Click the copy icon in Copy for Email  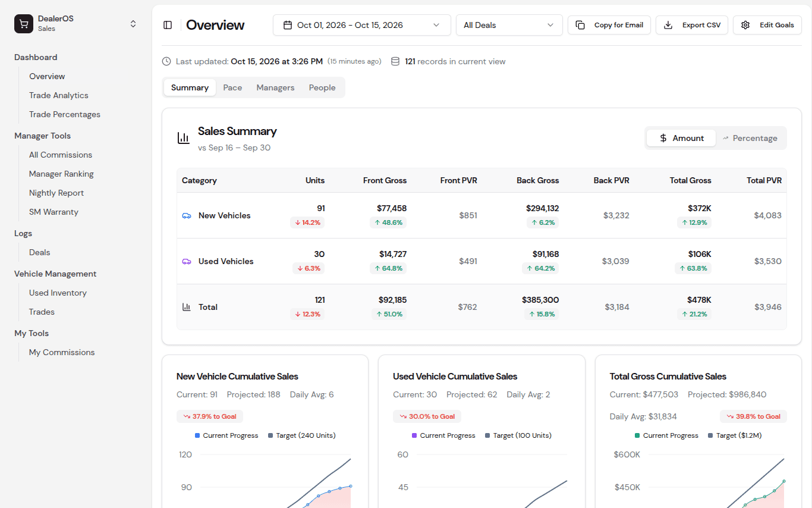(x=580, y=25)
